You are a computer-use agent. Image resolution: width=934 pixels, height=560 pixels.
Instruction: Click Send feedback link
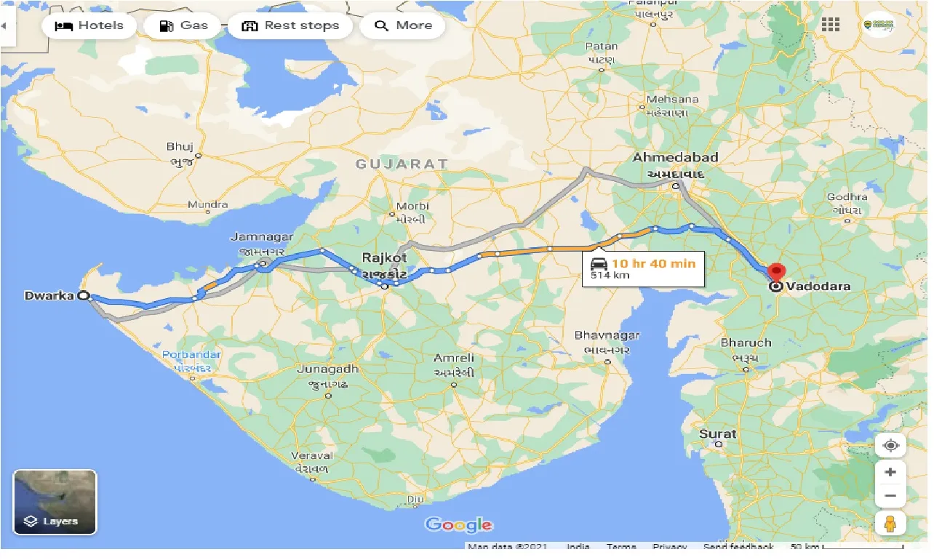tap(738, 547)
